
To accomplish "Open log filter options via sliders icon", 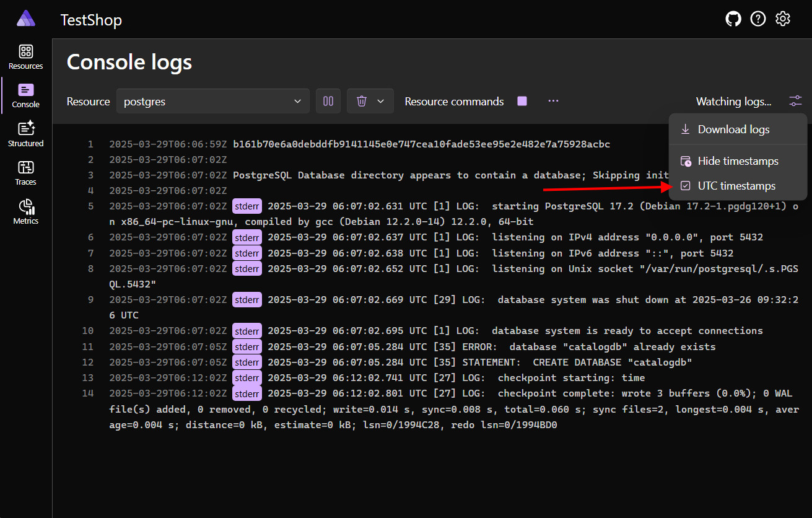I will [796, 100].
